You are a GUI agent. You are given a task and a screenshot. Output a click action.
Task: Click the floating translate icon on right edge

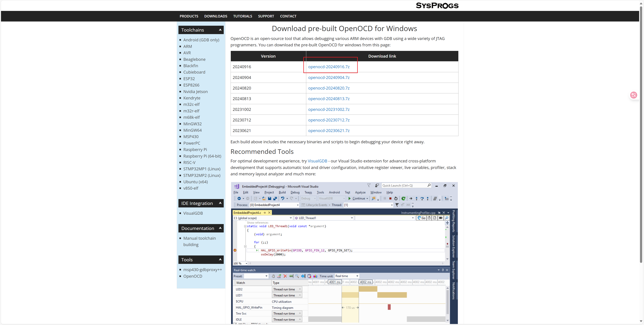pos(633,95)
